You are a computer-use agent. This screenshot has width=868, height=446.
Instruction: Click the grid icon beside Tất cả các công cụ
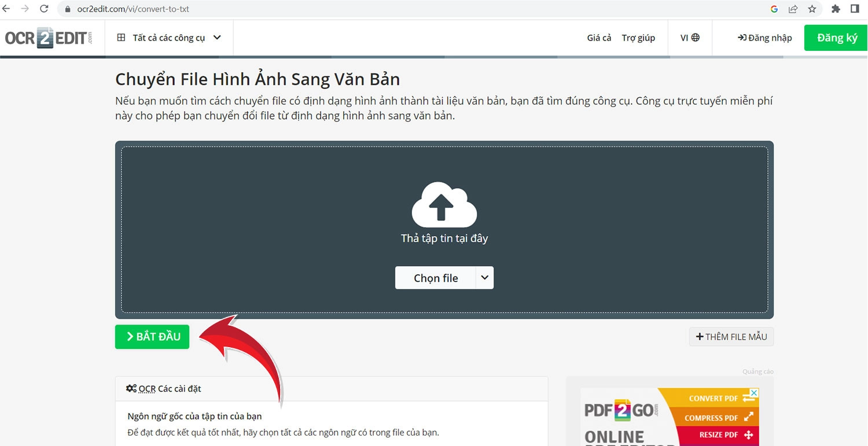click(x=121, y=38)
